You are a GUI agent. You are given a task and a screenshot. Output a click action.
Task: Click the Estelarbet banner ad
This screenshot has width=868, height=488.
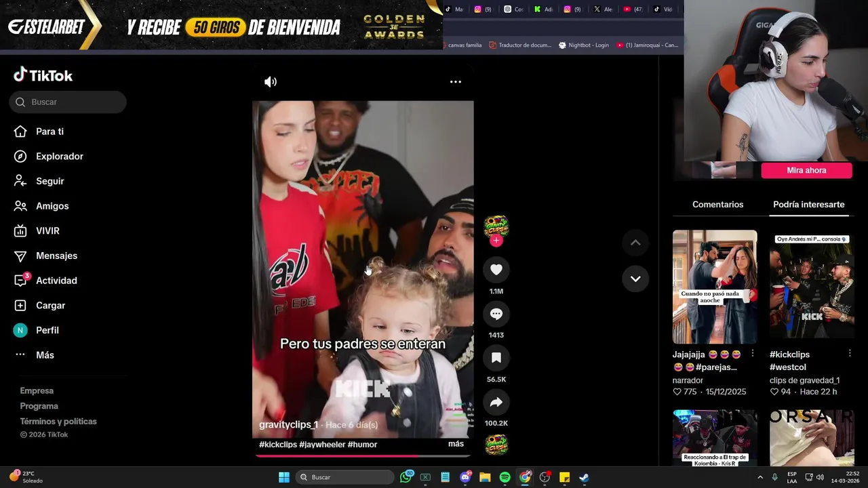coord(221,25)
